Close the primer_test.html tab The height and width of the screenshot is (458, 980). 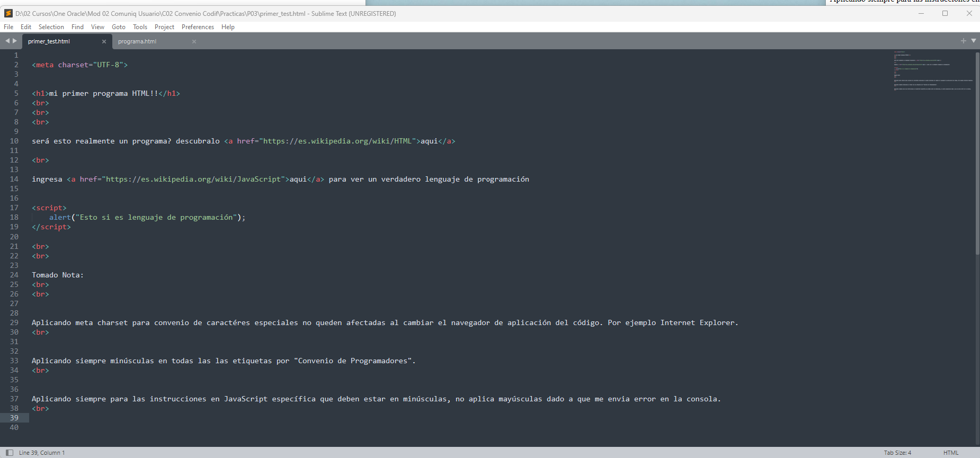[x=104, y=41]
